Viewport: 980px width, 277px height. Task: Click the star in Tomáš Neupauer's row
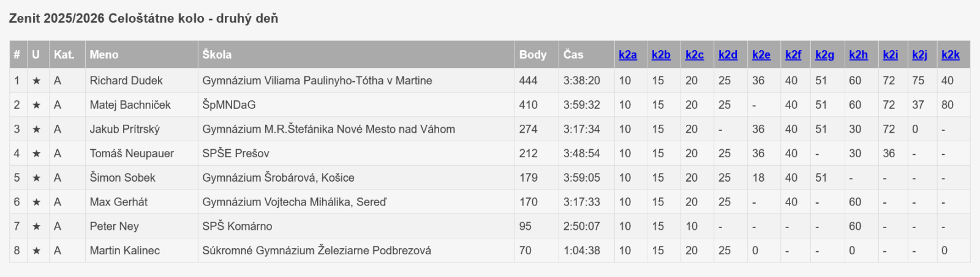(36, 153)
